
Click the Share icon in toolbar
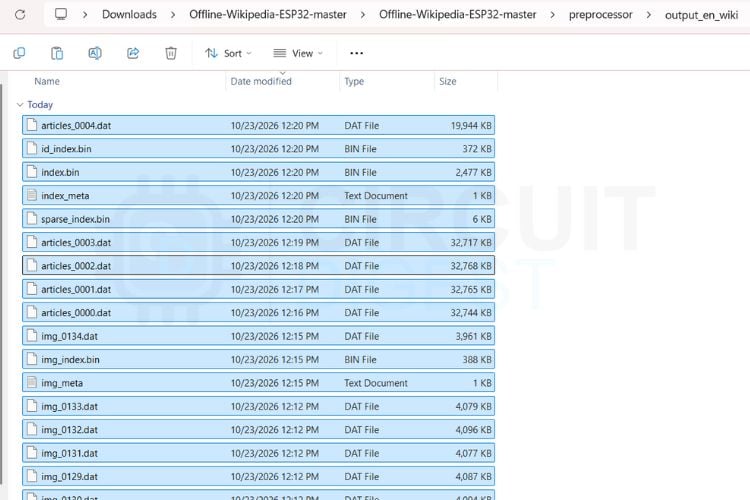[x=133, y=53]
